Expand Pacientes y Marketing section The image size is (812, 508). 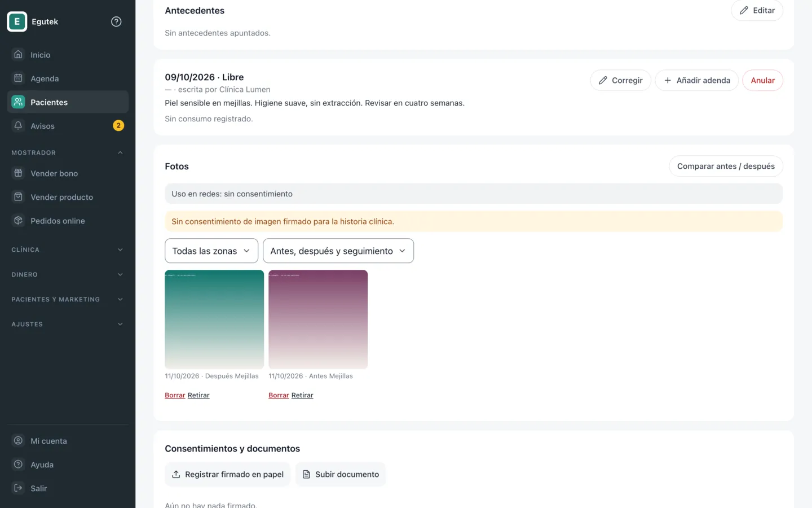click(68, 299)
